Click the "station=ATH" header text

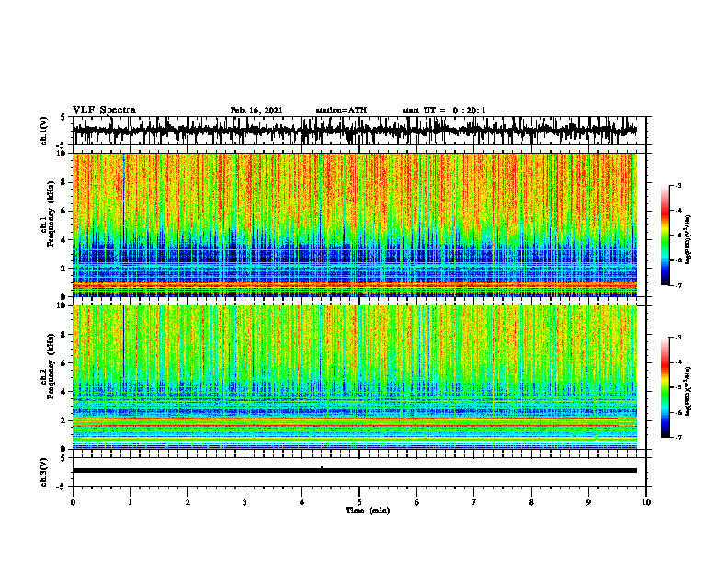pyautogui.click(x=341, y=110)
